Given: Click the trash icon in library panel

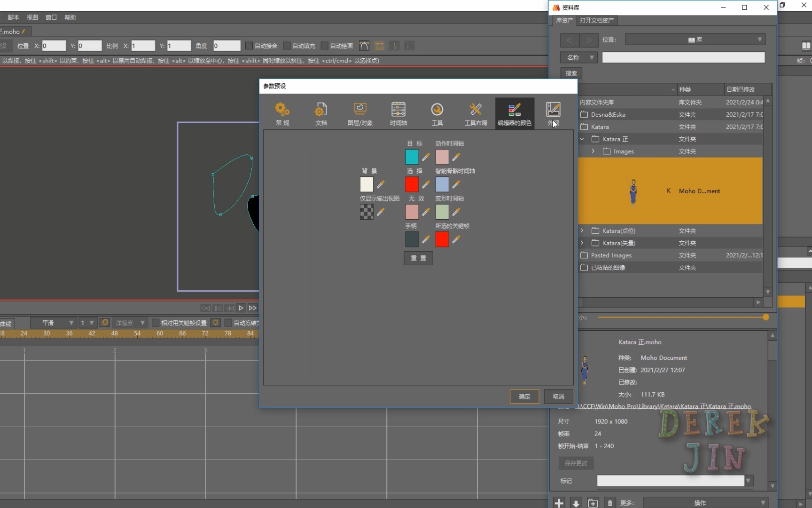Looking at the screenshot, I should (609, 503).
